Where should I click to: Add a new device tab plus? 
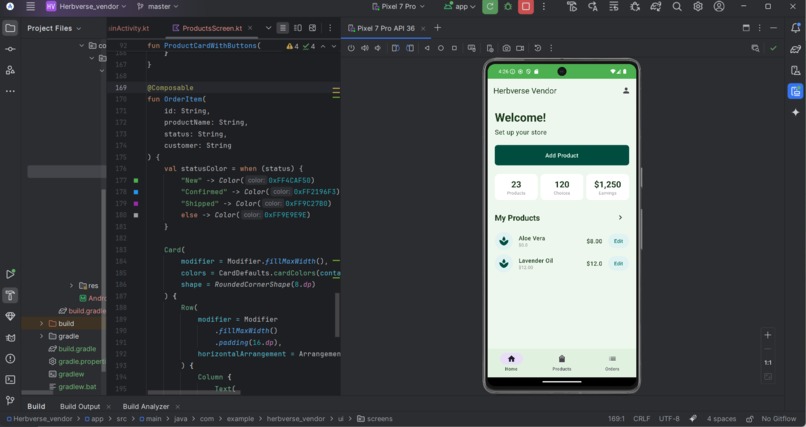(437, 28)
